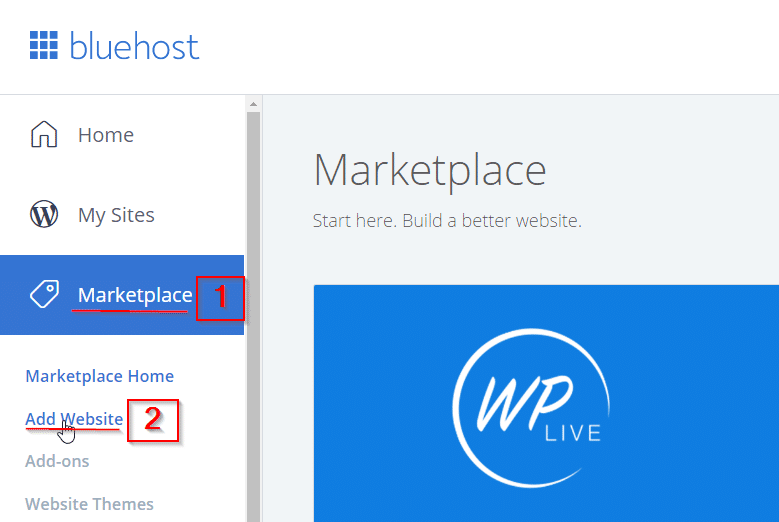This screenshot has width=779, height=522.
Task: Click the Marketplace page heading
Action: pyautogui.click(x=430, y=171)
